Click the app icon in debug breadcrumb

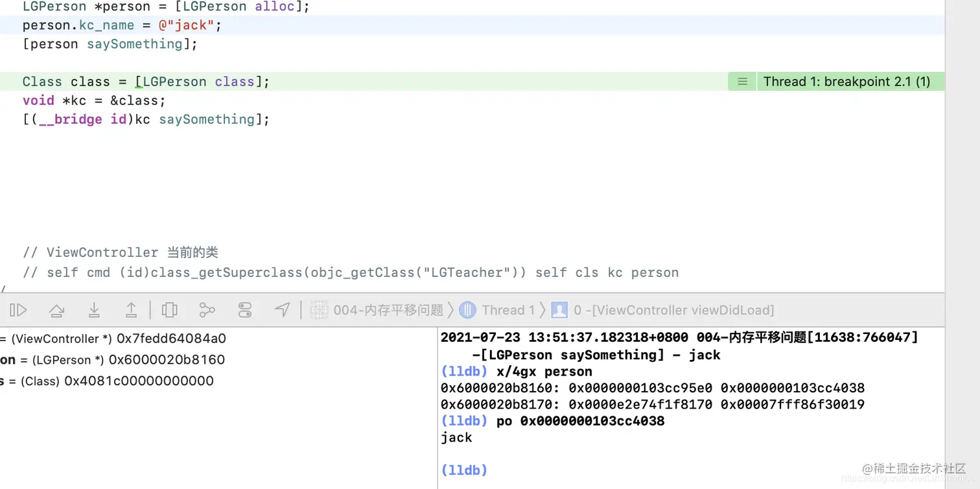click(x=319, y=311)
